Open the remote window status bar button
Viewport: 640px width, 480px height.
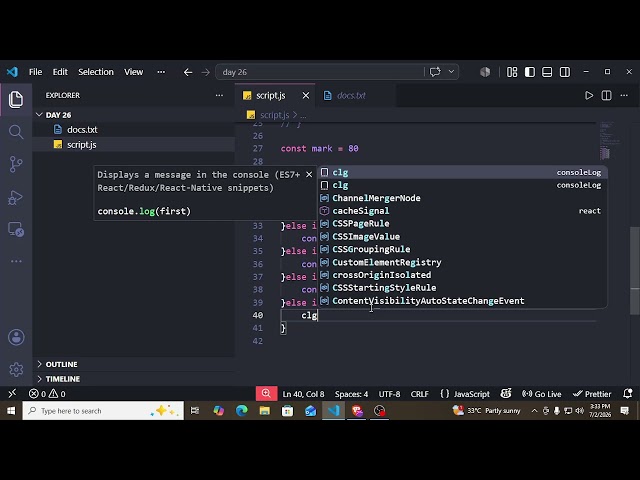(x=12, y=394)
